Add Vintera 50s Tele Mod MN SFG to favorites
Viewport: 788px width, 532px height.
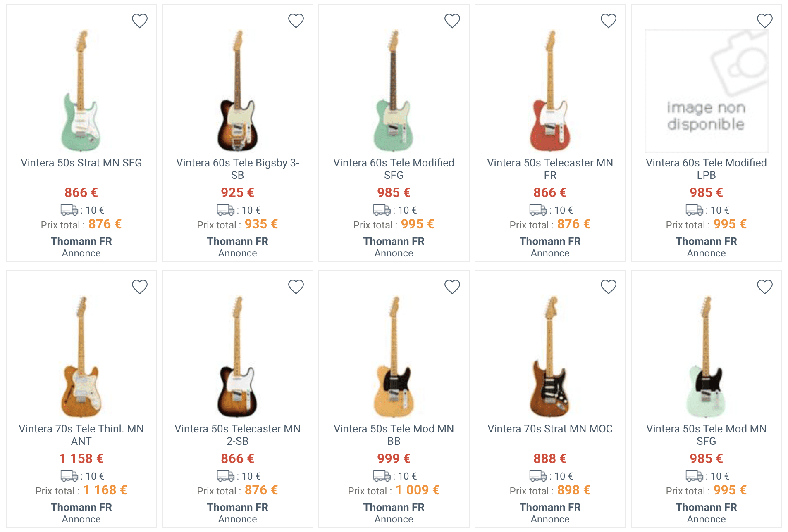coord(764,287)
